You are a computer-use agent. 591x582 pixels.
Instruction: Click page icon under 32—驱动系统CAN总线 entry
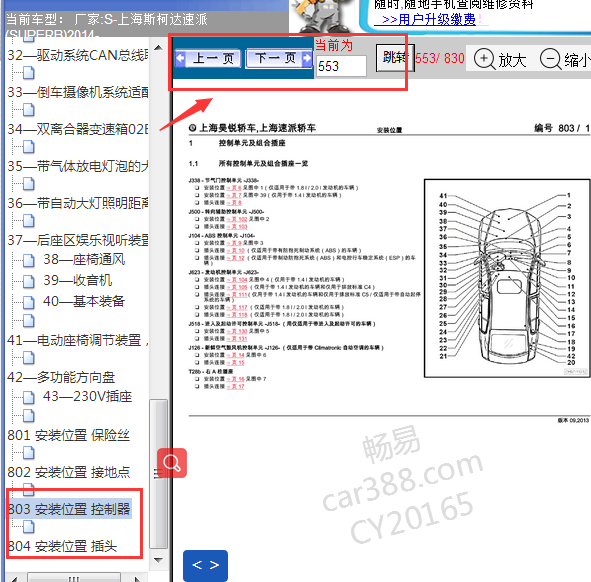pyautogui.click(x=29, y=72)
